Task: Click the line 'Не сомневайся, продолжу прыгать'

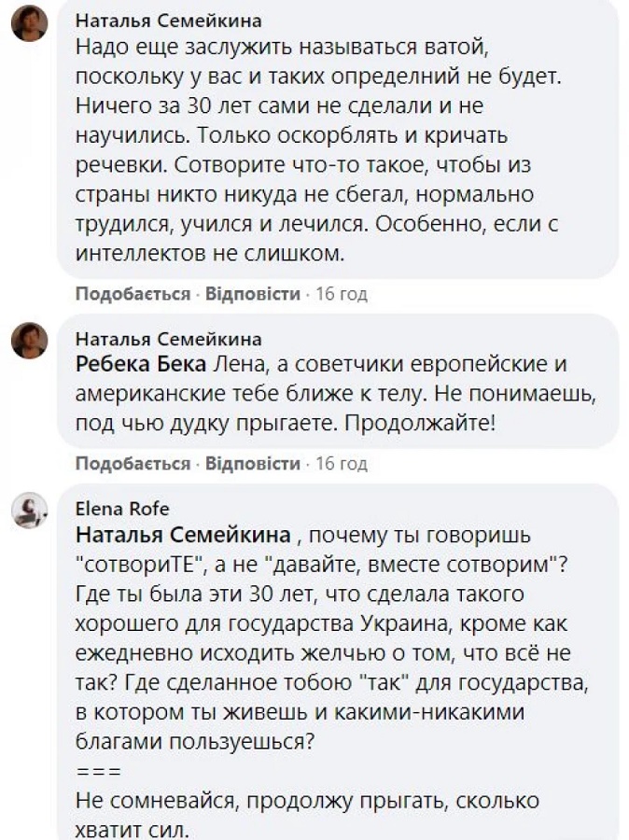Action: click(306, 802)
